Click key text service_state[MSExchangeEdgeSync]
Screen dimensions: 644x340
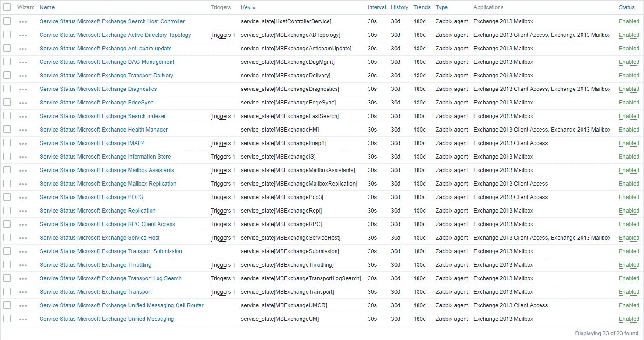coord(288,103)
